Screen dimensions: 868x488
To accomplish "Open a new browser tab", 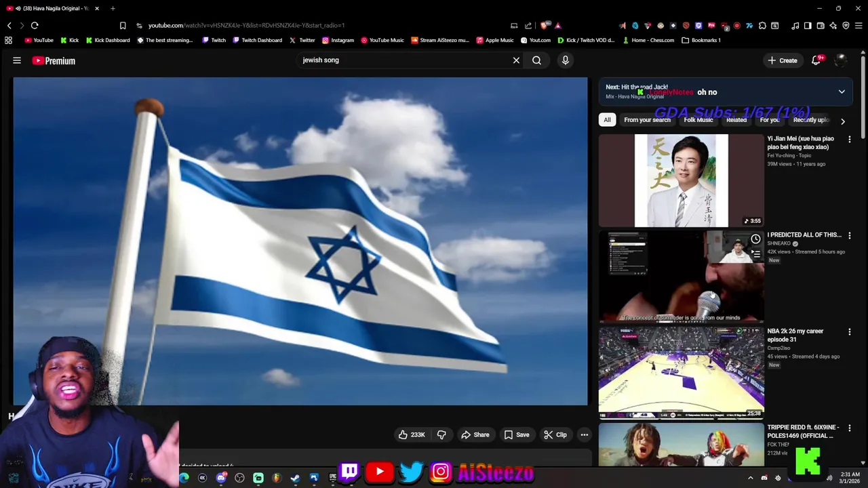I will click(x=113, y=8).
